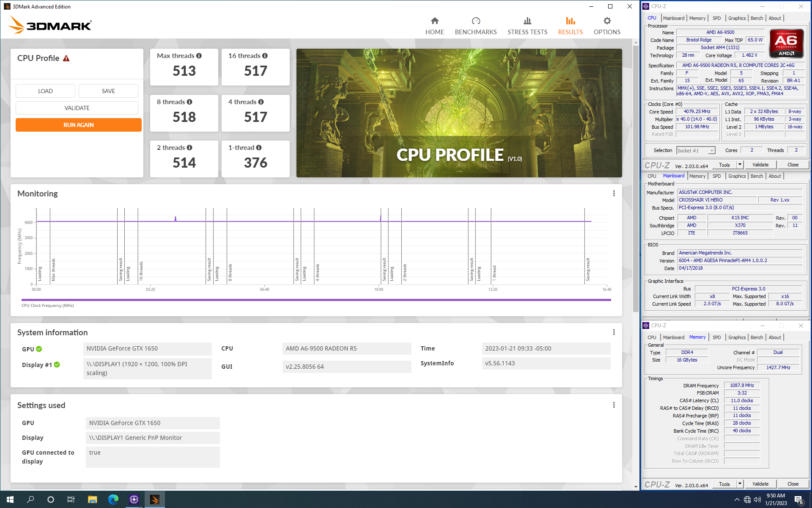Viewport: 812px width, 508px height.
Task: Open the BENCHMARKS section
Action: [476, 26]
